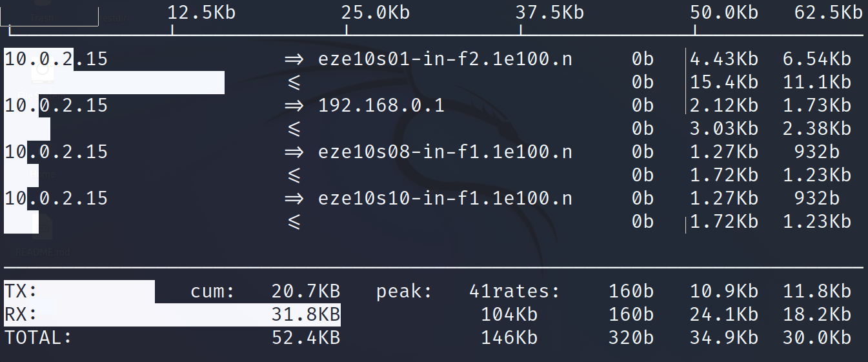Select host eze10s08-in-f1.1e100.n
Screen dimensions: 868x362
click(445, 152)
